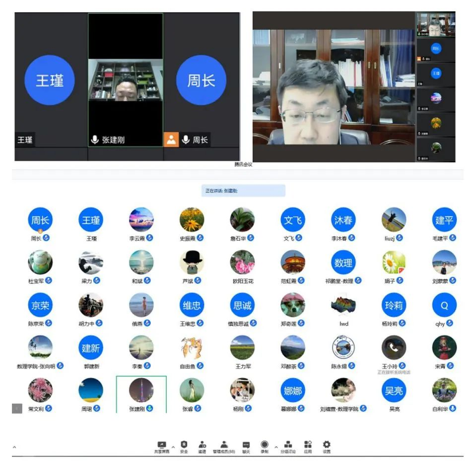The height and width of the screenshot is (461, 476).
Task: Select the highlighted 张建刚 participant tile
Action: (141, 394)
